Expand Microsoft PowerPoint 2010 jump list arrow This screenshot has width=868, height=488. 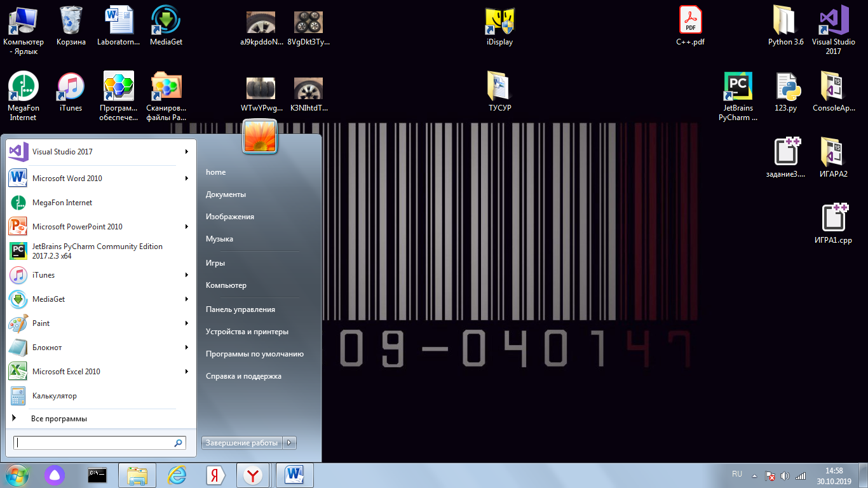pos(187,227)
